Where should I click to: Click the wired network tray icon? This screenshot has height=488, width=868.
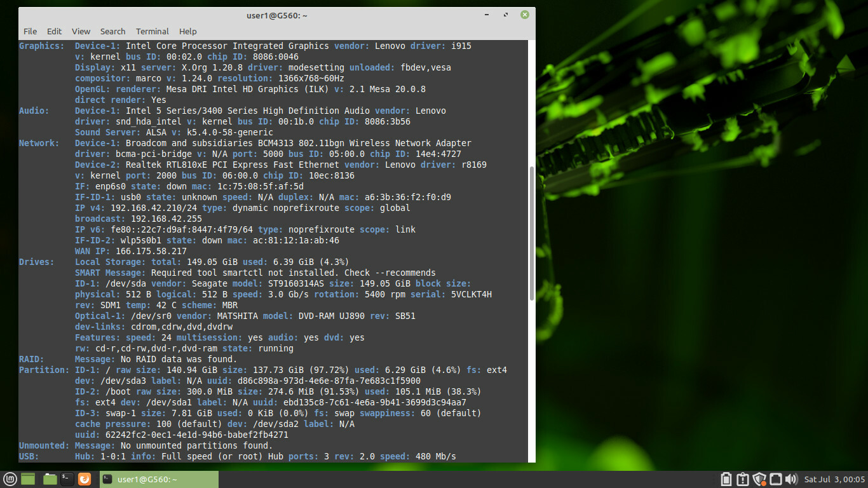coord(775,479)
